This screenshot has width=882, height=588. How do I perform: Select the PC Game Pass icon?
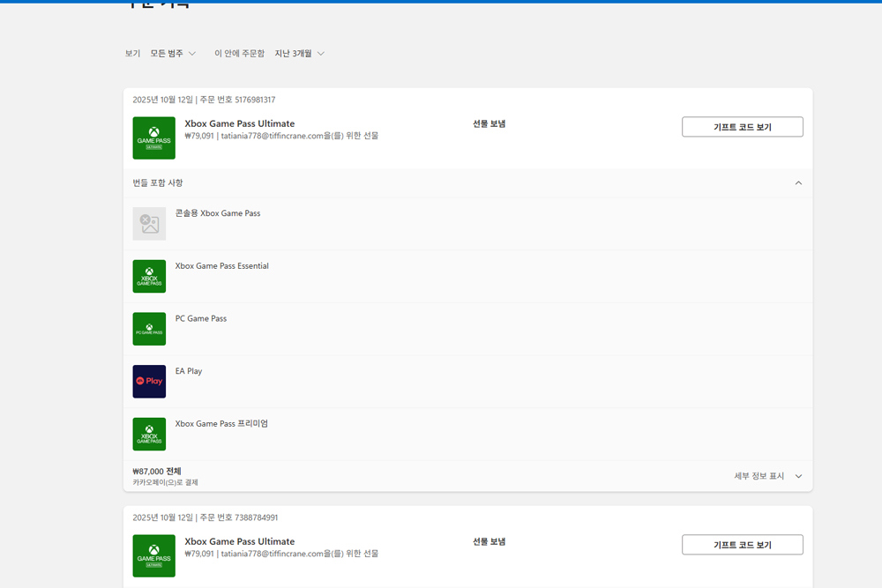click(x=149, y=329)
